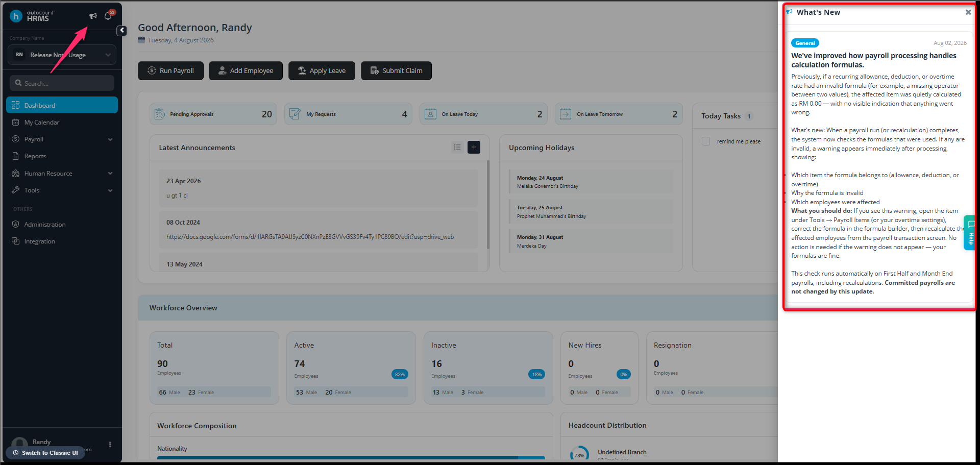Click the Resignation card
This screenshot has width=980, height=465.
712,368
